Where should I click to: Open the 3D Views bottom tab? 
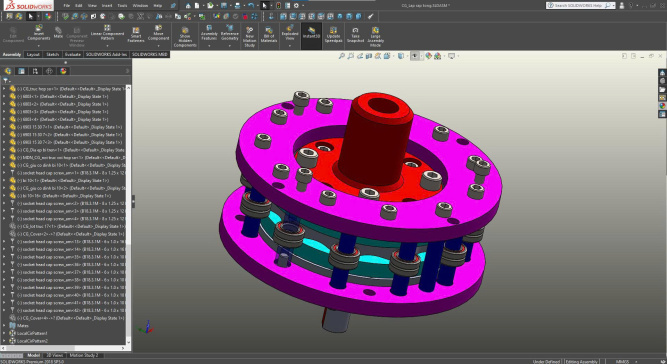(54, 355)
